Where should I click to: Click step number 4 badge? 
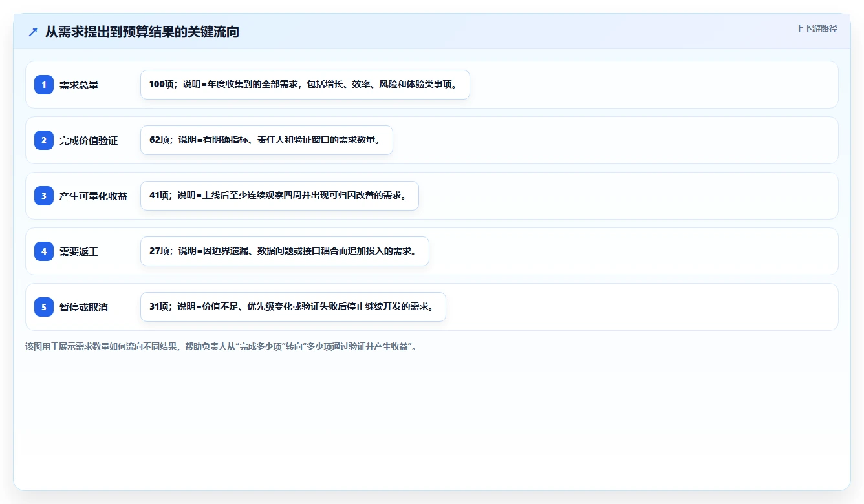click(x=44, y=251)
